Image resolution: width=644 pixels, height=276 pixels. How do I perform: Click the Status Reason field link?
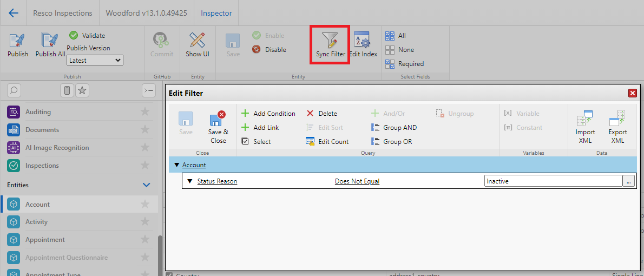tap(217, 181)
